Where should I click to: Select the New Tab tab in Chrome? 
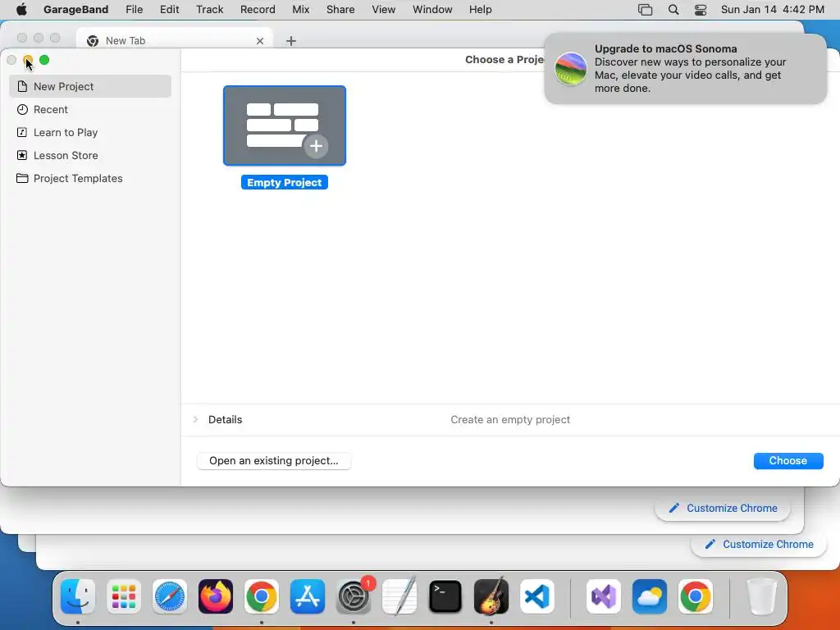[x=175, y=40]
